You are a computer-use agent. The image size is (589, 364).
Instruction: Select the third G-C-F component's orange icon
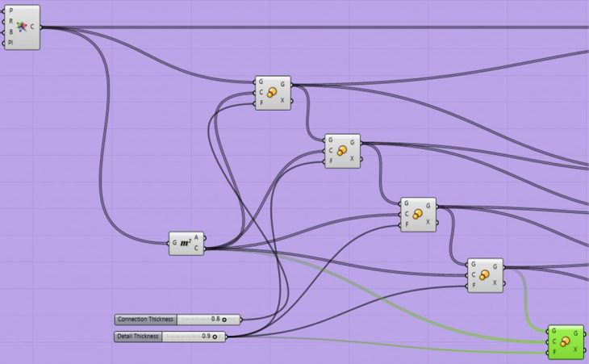tap(418, 215)
